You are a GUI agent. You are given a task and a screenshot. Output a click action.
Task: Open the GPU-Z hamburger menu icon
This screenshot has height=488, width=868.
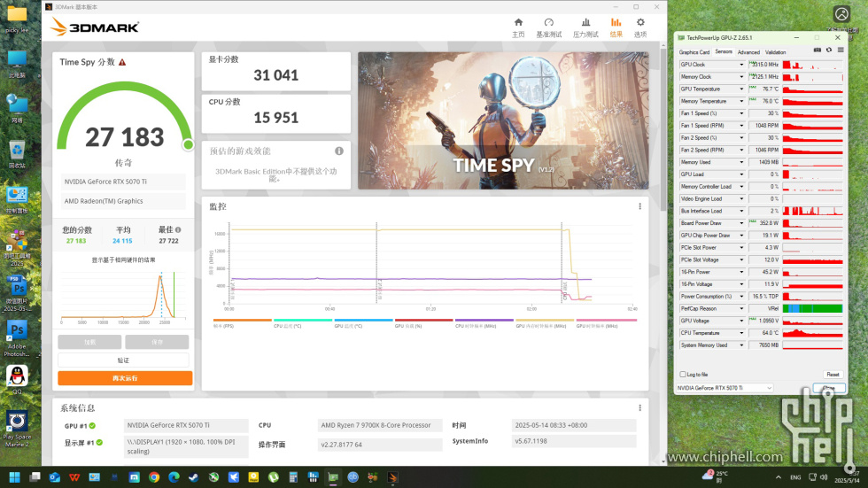point(840,50)
